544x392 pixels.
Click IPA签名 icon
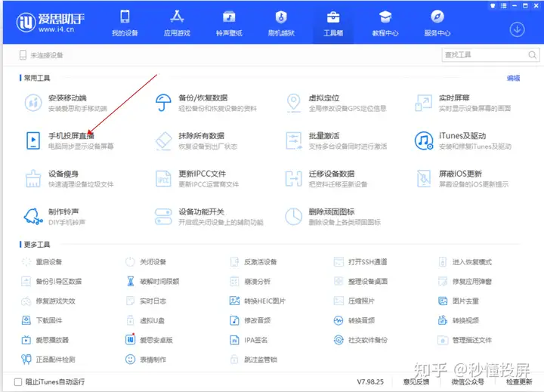[x=234, y=340]
